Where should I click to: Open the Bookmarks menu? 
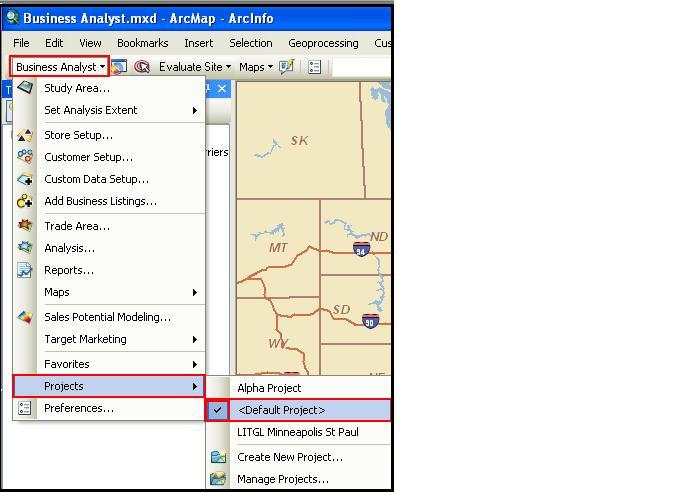click(x=142, y=43)
